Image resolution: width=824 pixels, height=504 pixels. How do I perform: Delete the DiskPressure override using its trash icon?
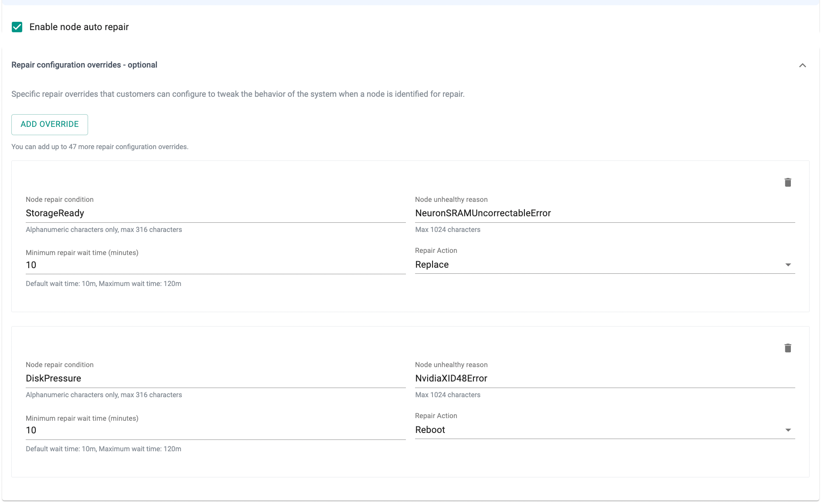[x=787, y=348]
